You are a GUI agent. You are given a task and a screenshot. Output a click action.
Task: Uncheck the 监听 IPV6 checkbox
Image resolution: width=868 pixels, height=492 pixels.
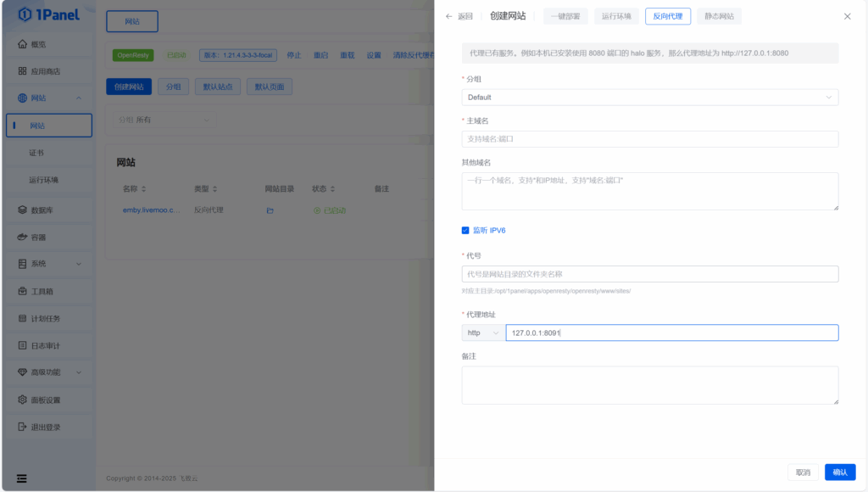pos(465,229)
